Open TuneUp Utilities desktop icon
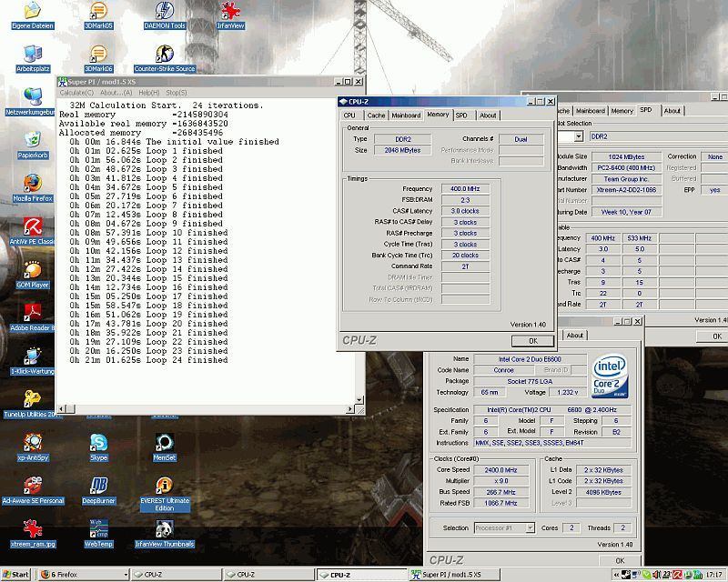728x582 pixels. coord(32,404)
